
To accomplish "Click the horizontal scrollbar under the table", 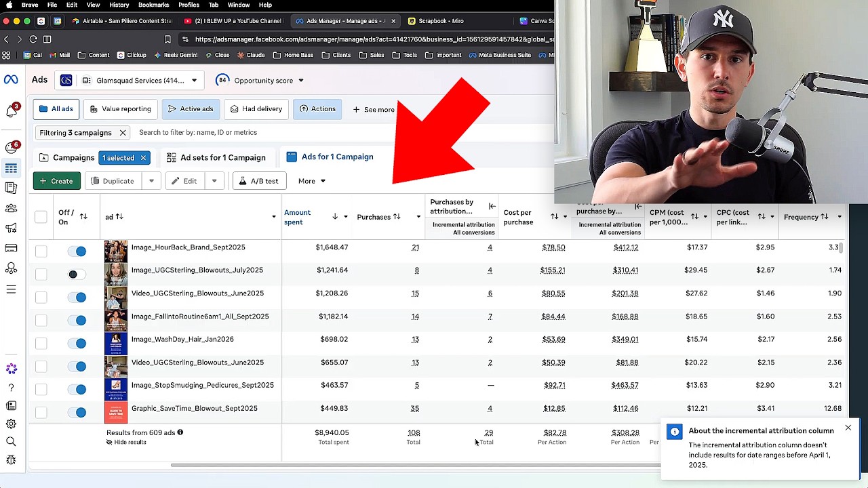I will coord(415,465).
